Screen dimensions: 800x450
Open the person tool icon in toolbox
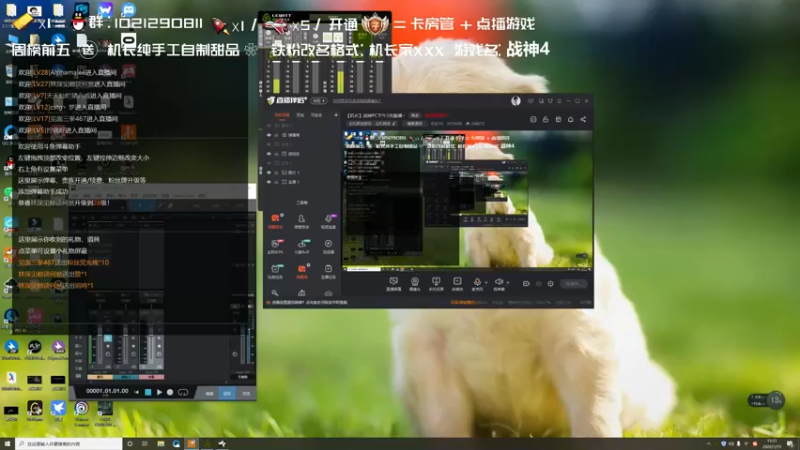[302, 221]
